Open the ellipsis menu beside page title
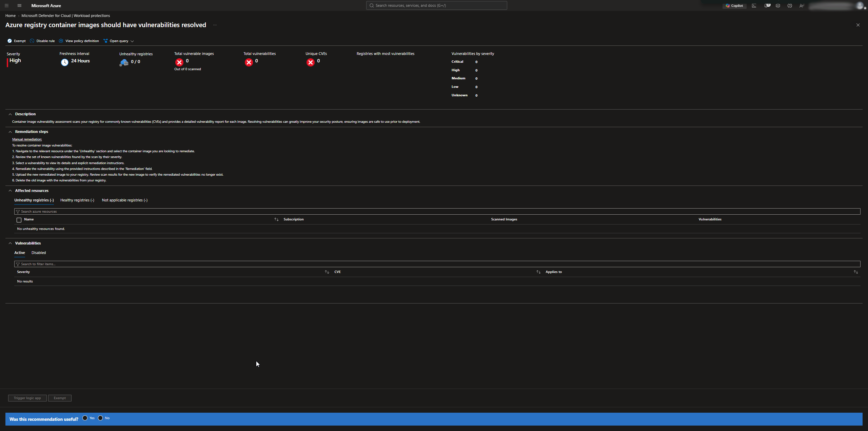 coord(215,25)
